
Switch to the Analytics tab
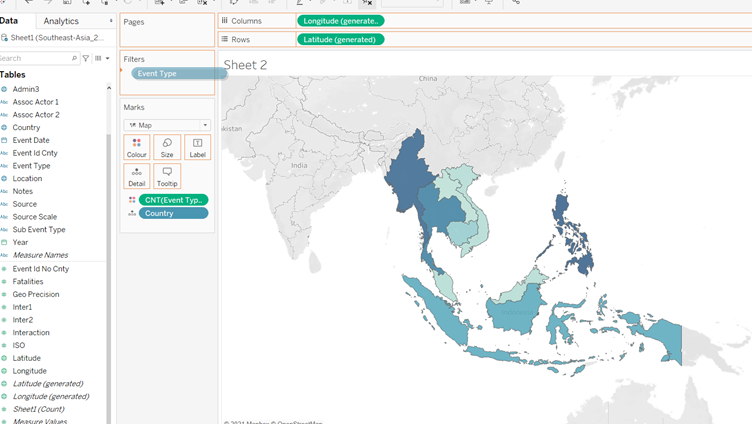pyautogui.click(x=61, y=21)
